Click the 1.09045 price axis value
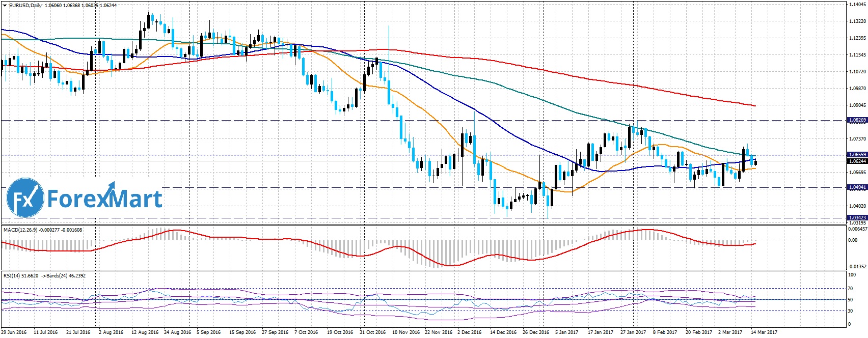The width and height of the screenshot is (868, 338). point(858,105)
